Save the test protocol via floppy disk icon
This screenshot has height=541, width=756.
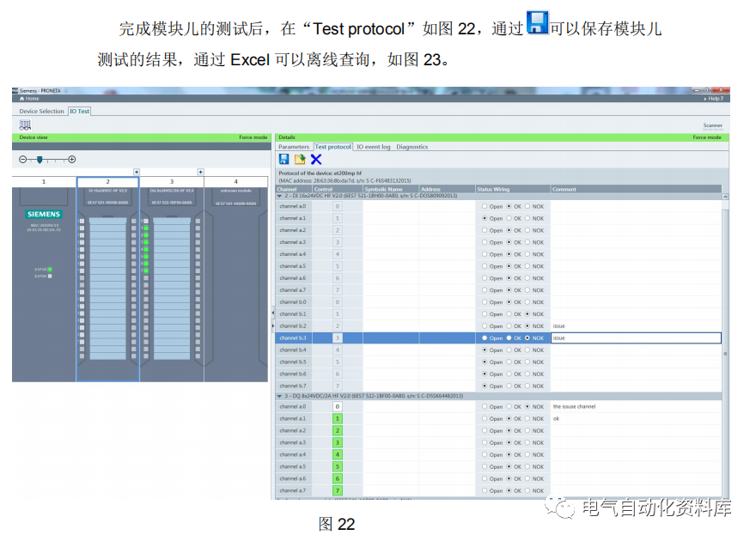(285, 158)
